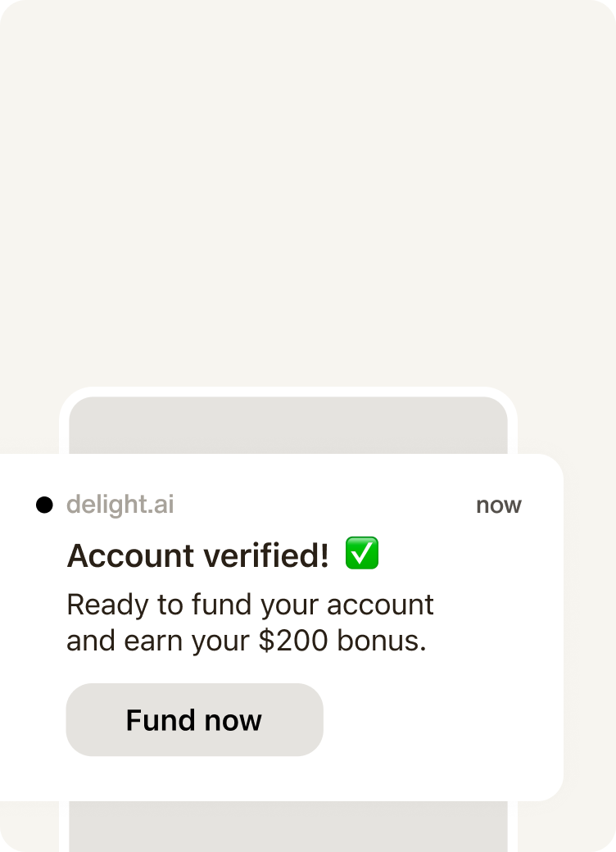Click the phone frame's top white border
This screenshot has width=616, height=852.
pyautogui.click(x=288, y=392)
